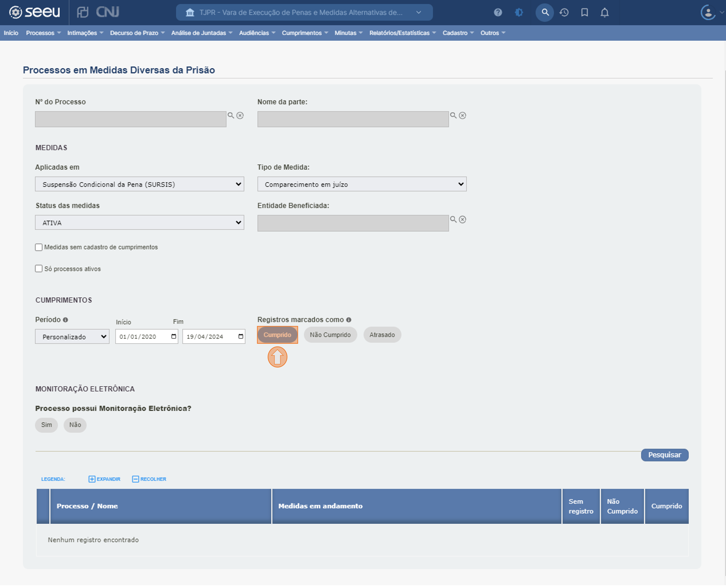This screenshot has width=726, height=588.
Task: Click the user profile avatar icon
Action: pos(708,13)
